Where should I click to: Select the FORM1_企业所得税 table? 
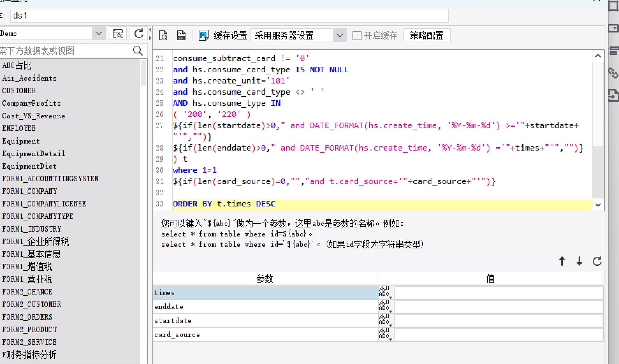click(x=36, y=241)
